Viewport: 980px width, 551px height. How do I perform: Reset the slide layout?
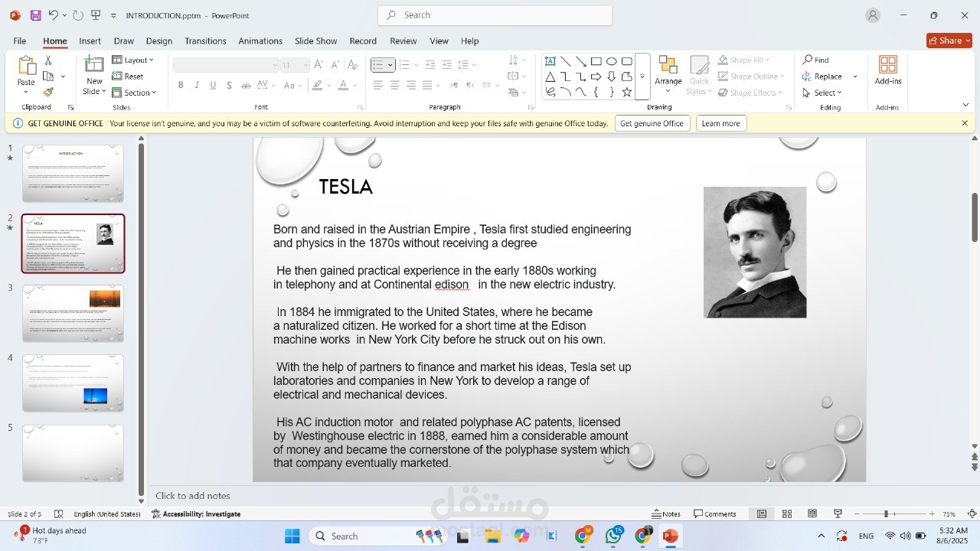[128, 77]
